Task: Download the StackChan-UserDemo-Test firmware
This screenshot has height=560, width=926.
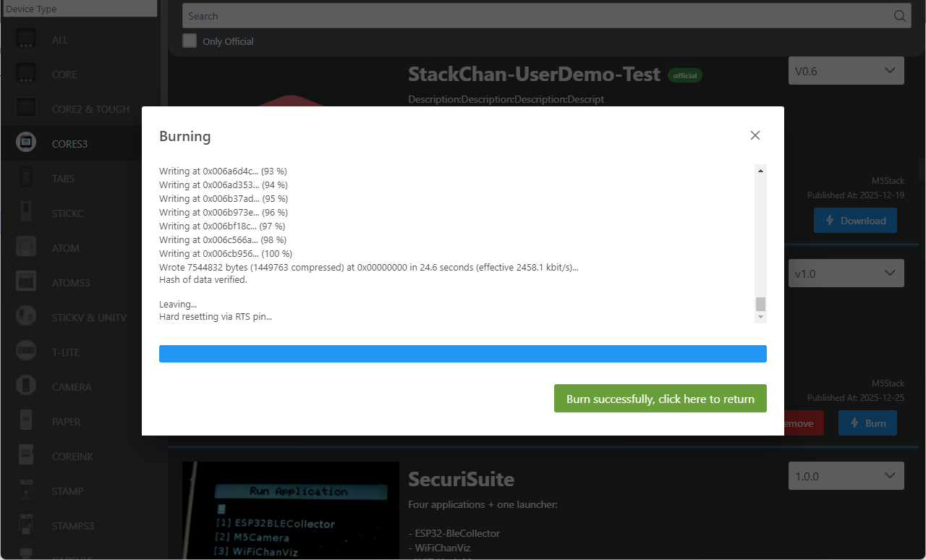Action: pyautogui.click(x=854, y=221)
